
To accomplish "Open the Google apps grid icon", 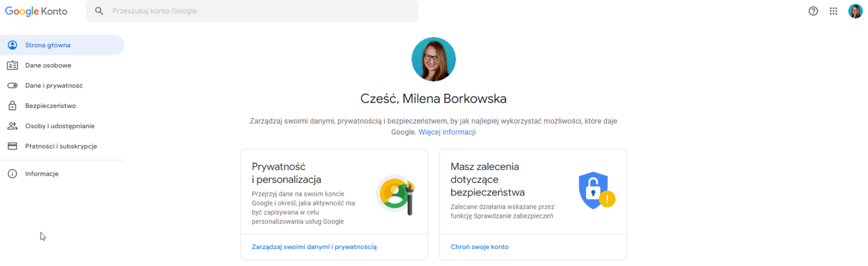I will pyautogui.click(x=834, y=11).
